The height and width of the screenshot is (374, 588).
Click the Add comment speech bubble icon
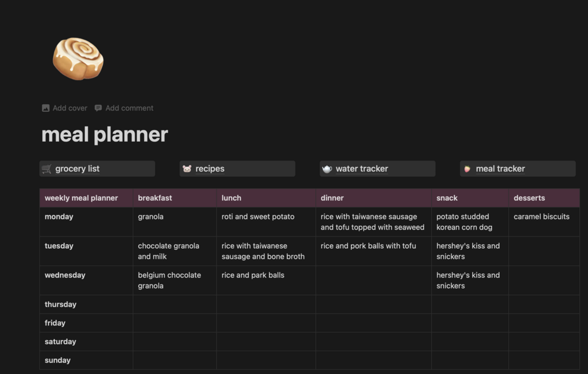98,108
